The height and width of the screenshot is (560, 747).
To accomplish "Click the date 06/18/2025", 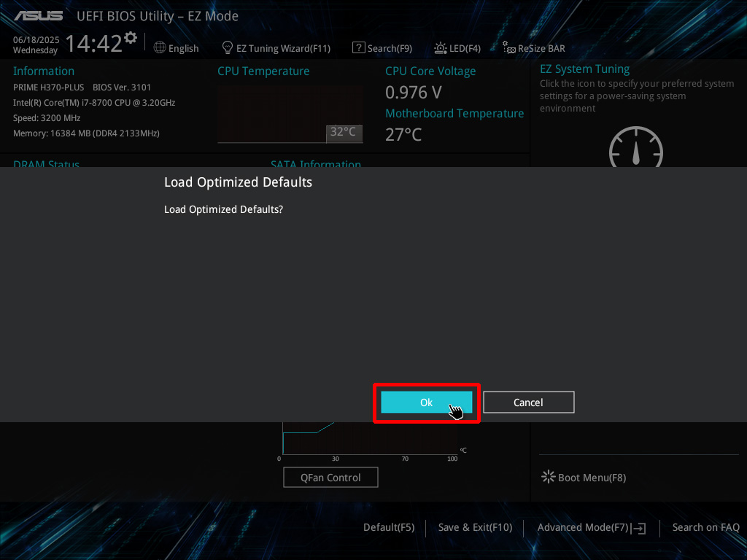I will click(36, 39).
